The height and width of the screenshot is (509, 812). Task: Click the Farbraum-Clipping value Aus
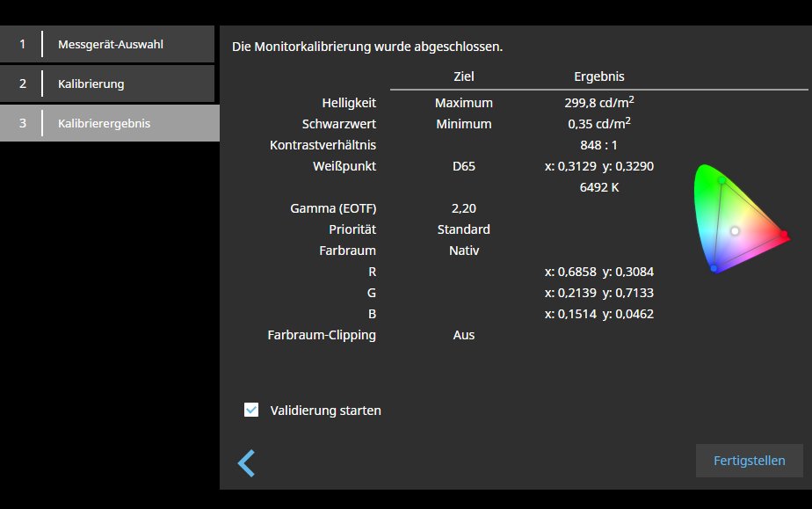click(x=463, y=335)
